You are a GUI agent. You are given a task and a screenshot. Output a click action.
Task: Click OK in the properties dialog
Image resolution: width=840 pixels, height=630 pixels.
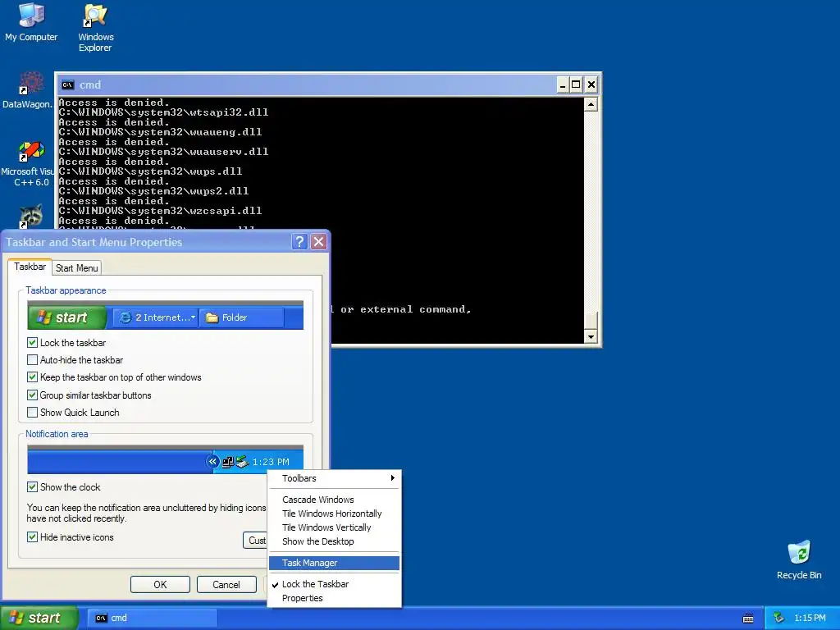tap(160, 584)
